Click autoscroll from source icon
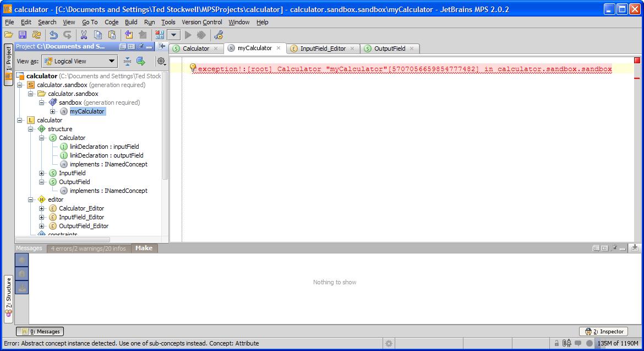 (141, 61)
